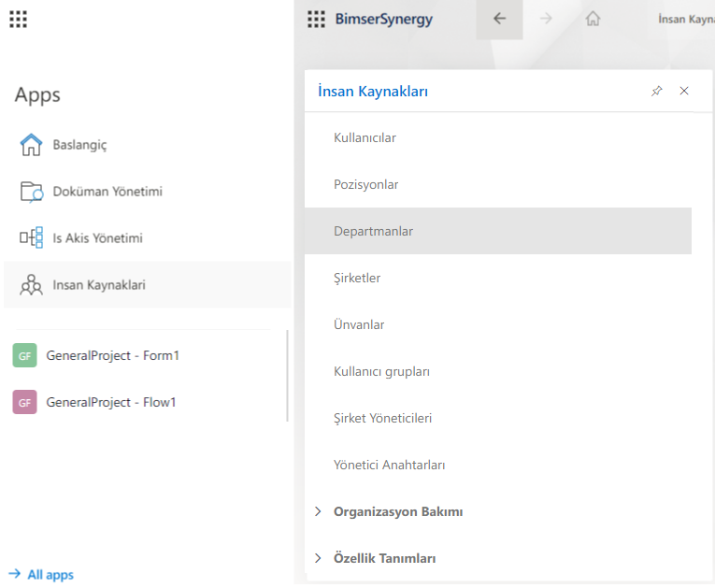Click the Apps sidebar vertical scrollbar
This screenshot has width=715, height=588.
287,374
